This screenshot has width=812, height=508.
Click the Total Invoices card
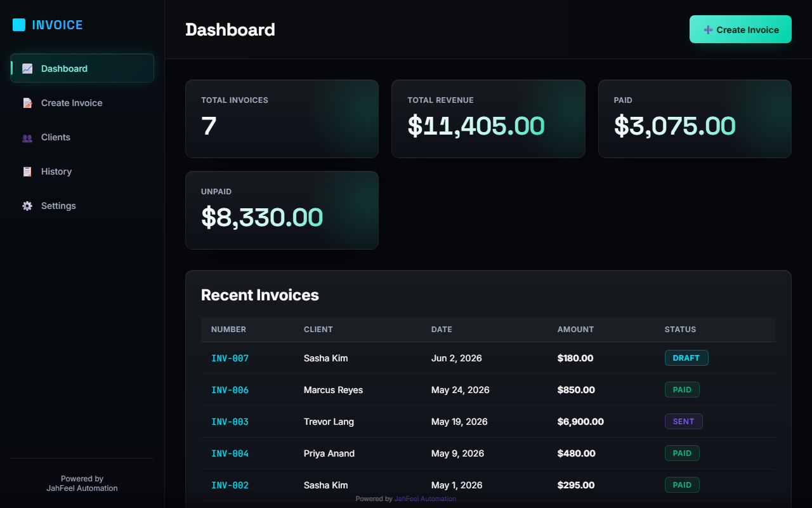[282, 119]
